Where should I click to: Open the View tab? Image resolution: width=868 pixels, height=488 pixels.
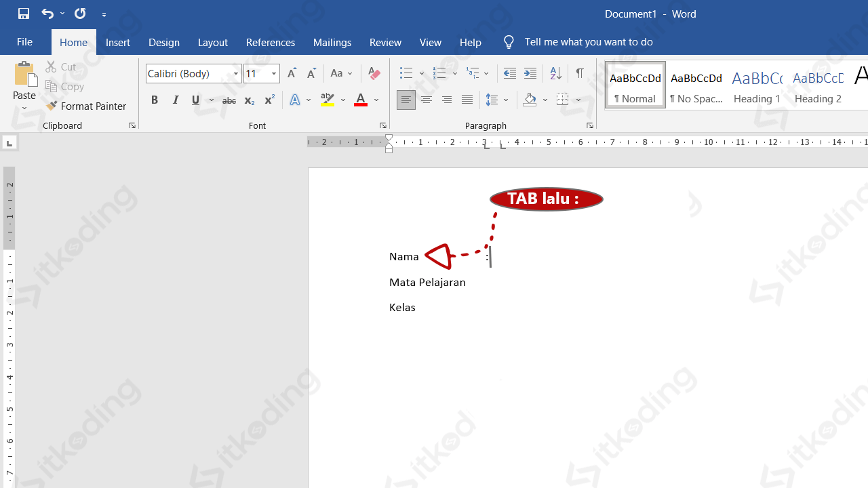431,42
